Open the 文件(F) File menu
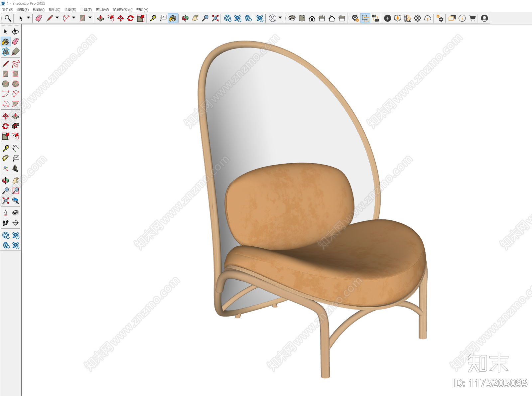Viewport: 532px width, 396px height. point(8,10)
